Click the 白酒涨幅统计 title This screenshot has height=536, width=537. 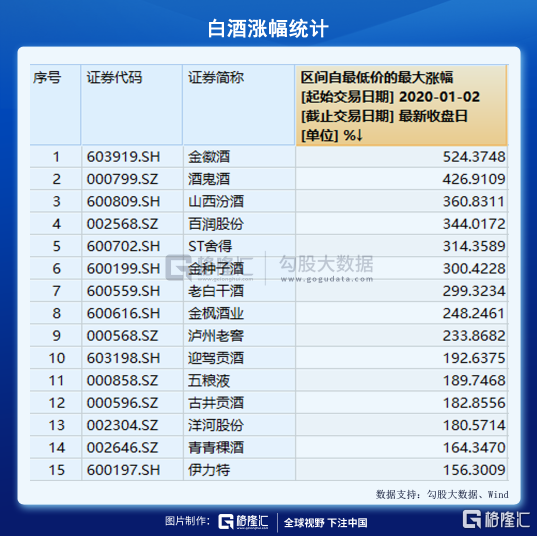pos(268,28)
